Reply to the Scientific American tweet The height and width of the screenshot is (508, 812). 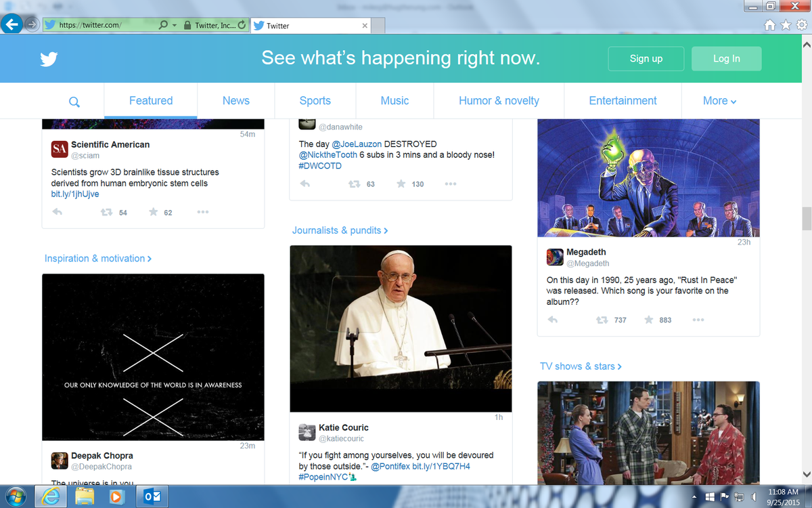[x=58, y=212]
